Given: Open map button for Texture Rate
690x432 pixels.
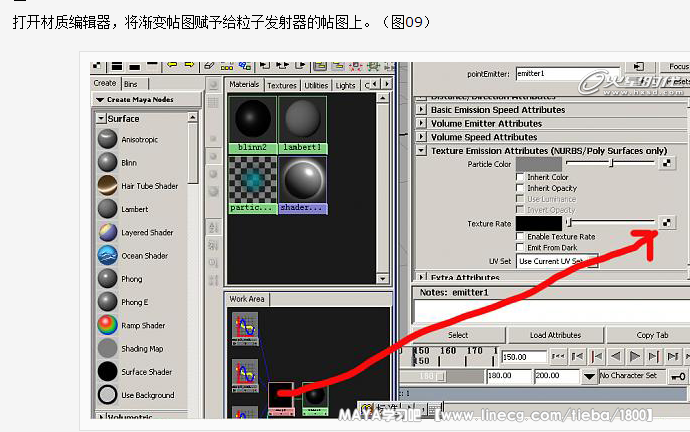Looking at the screenshot, I should [667, 223].
